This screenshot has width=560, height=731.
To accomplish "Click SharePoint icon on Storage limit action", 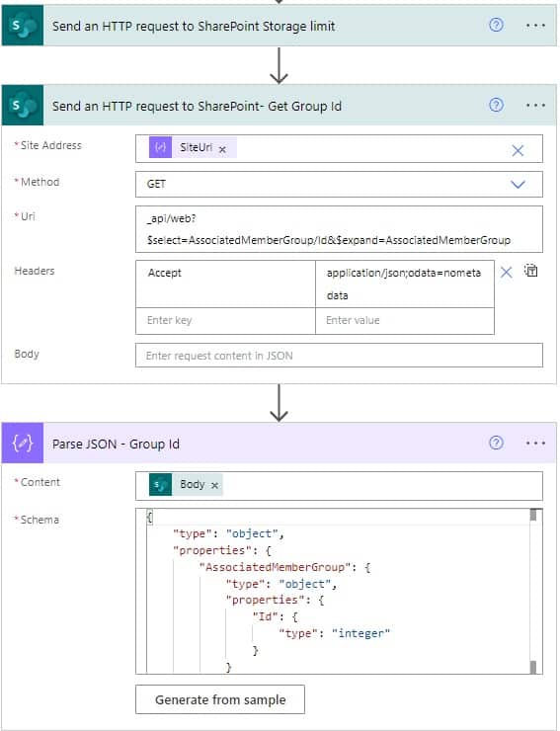I will point(23,25).
